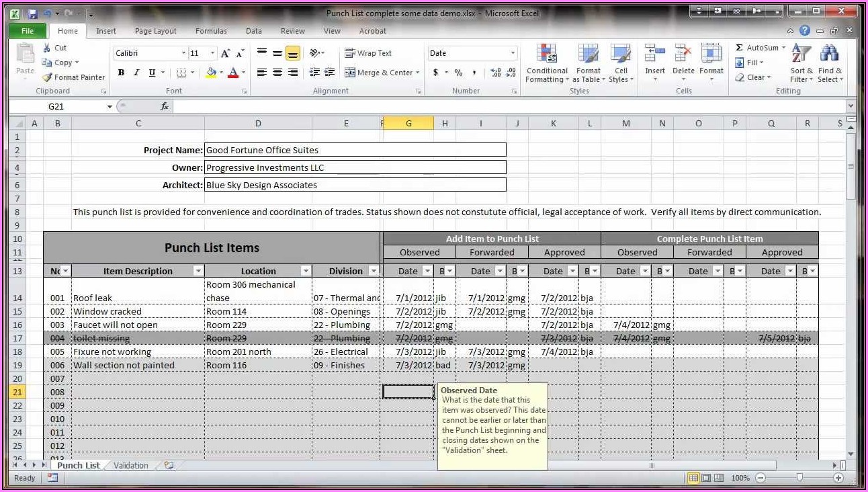Open Find & Select
The image size is (868, 492).
click(830, 64)
